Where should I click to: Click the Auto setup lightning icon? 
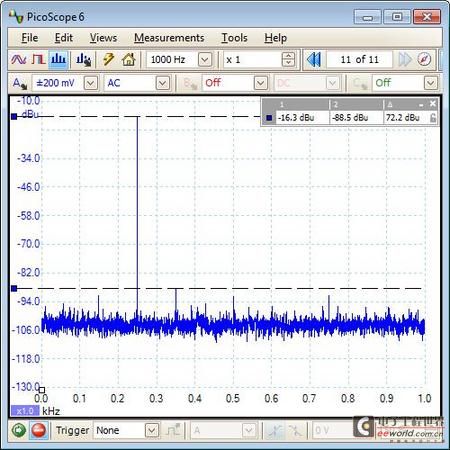[x=108, y=60]
